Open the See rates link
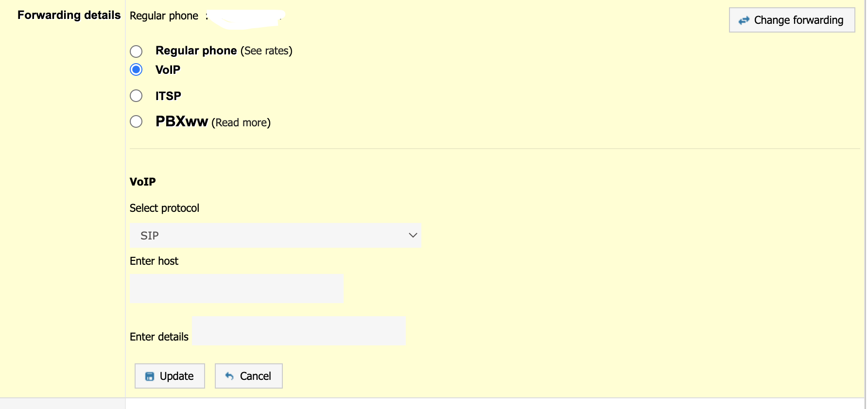Image resolution: width=868 pixels, height=409 pixels. tap(266, 51)
